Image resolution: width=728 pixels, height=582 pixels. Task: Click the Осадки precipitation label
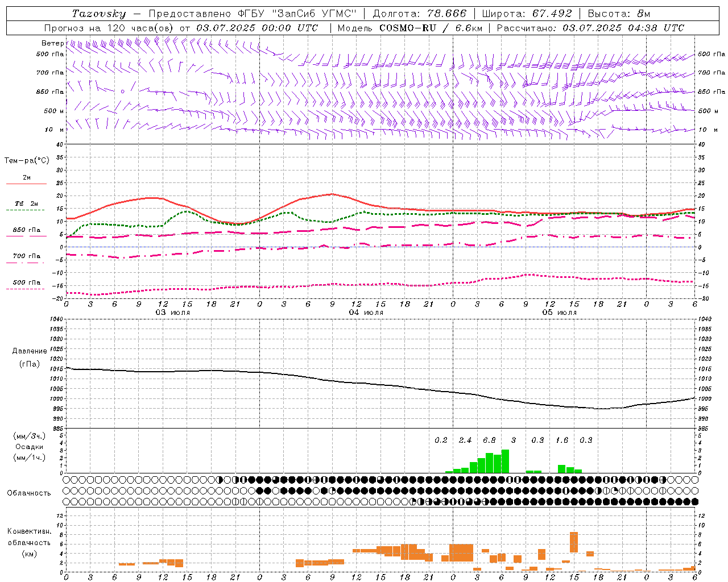(29, 447)
